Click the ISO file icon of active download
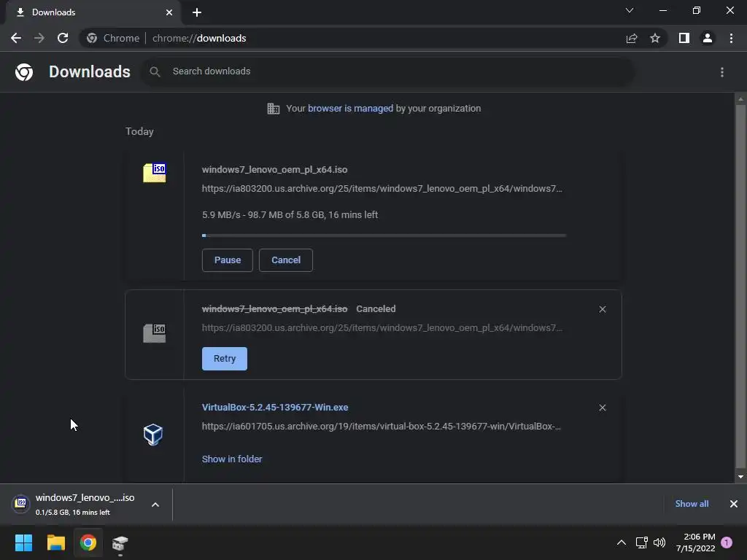 tap(155, 173)
